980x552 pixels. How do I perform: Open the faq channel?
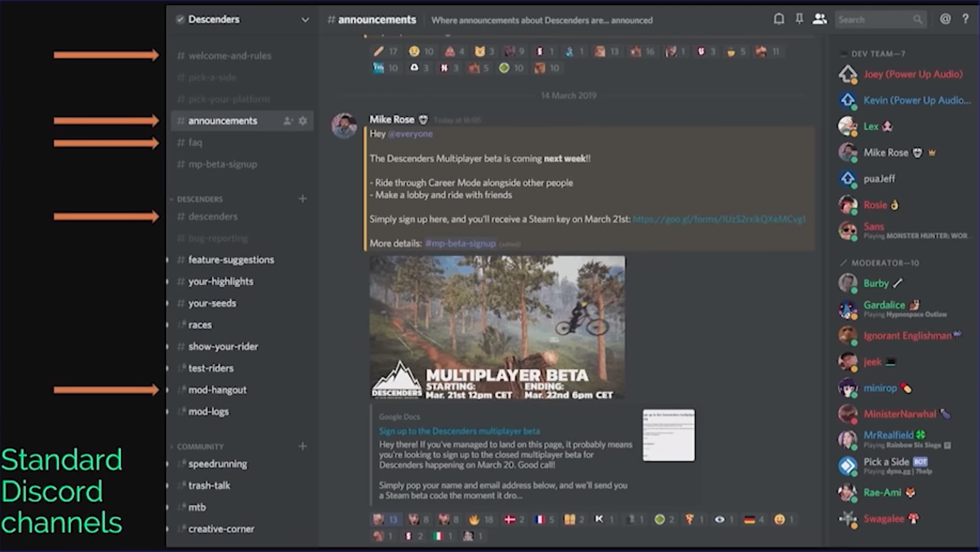click(242, 142)
